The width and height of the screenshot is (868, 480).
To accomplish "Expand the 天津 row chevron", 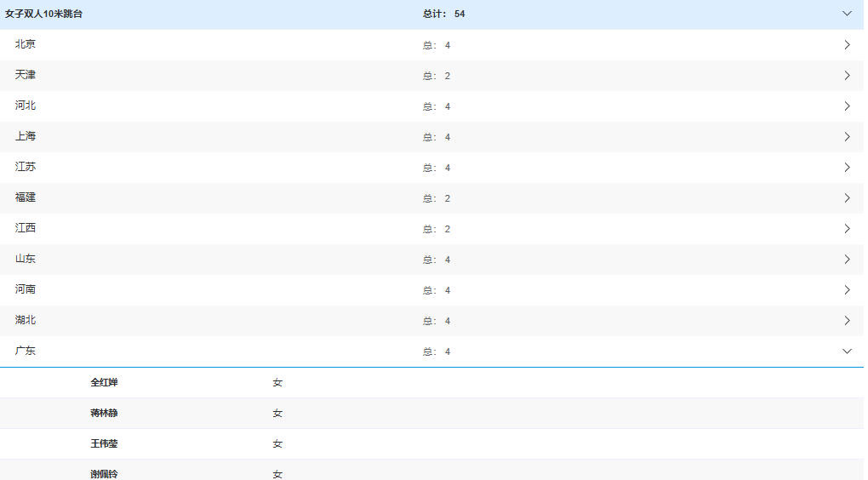I will (847, 76).
